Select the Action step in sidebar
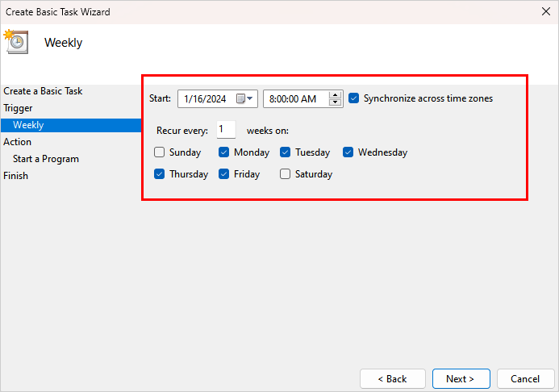Viewport: 559px width, 392px height. (18, 142)
